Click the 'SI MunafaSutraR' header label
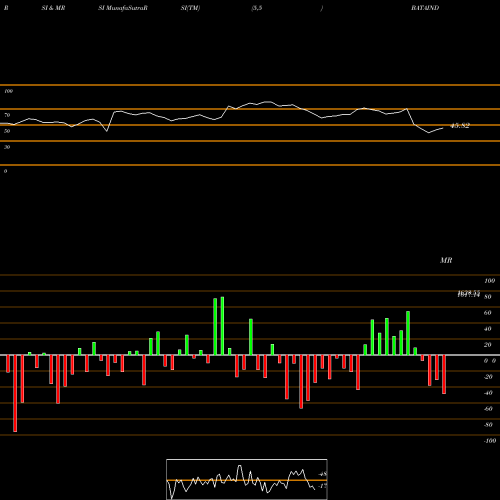The height and width of the screenshot is (500, 500). coord(123,8)
